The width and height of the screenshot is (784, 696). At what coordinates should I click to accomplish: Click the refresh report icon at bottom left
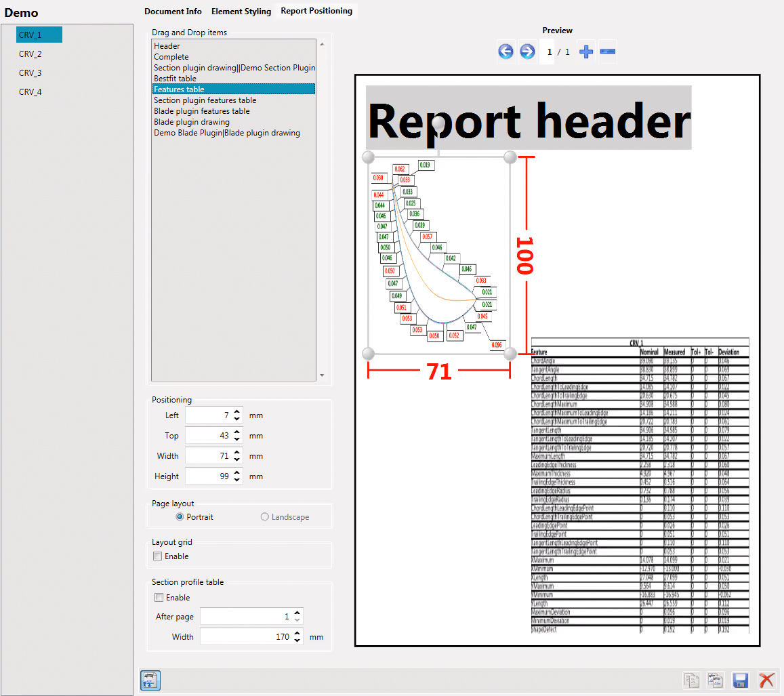pyautogui.click(x=150, y=680)
